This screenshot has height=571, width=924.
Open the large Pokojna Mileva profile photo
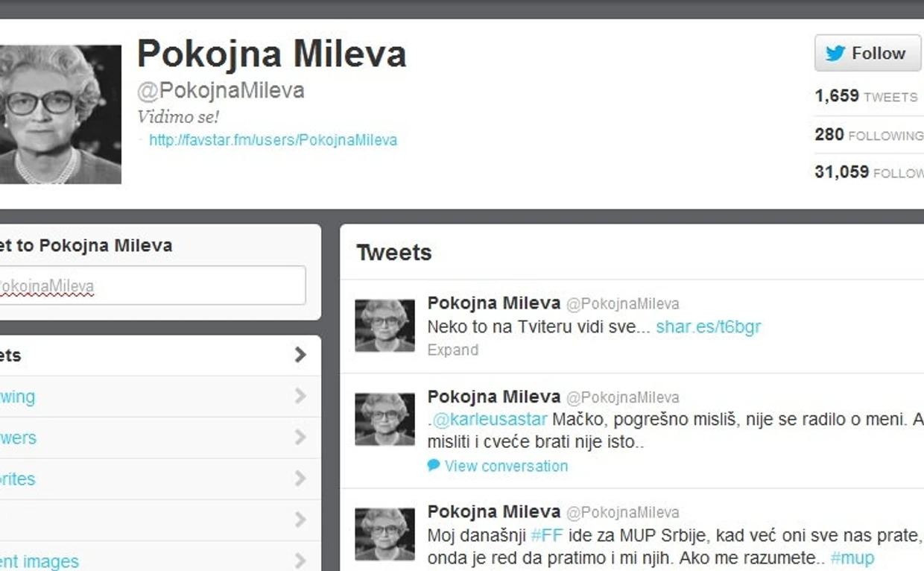click(x=60, y=114)
